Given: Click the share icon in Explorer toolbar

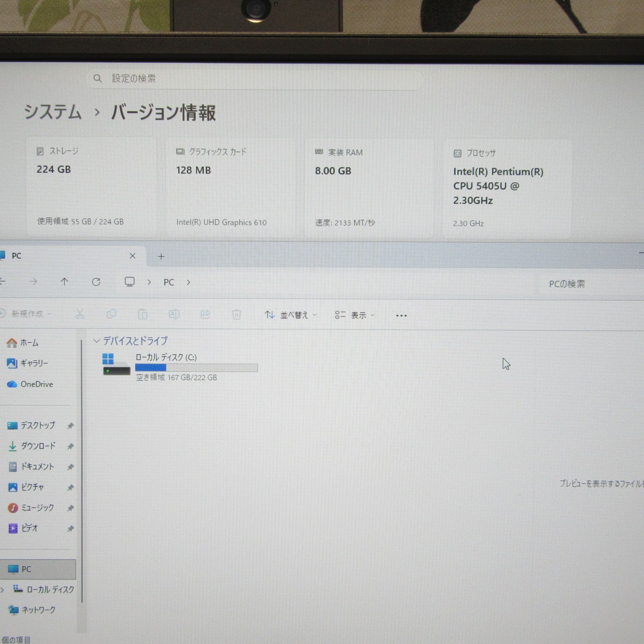Looking at the screenshot, I should (x=205, y=314).
